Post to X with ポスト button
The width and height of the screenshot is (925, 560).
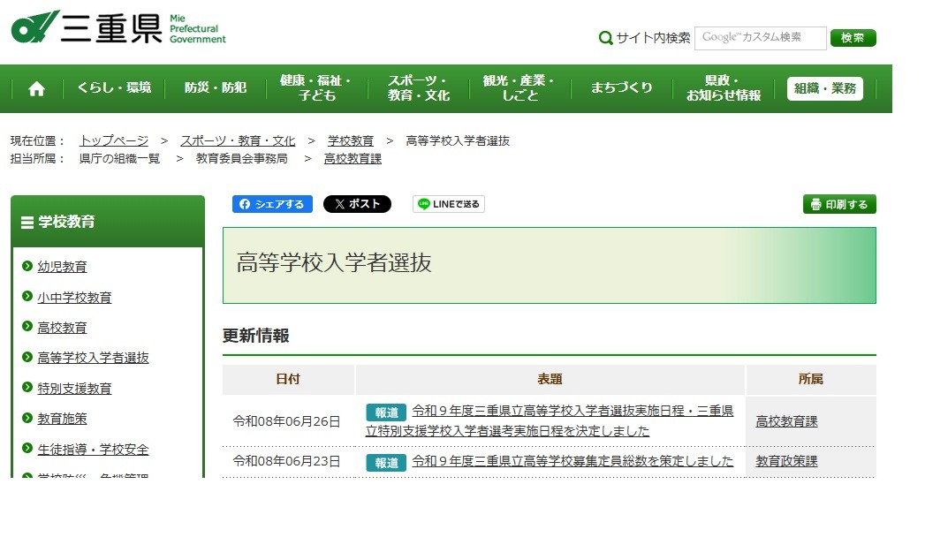(x=357, y=203)
